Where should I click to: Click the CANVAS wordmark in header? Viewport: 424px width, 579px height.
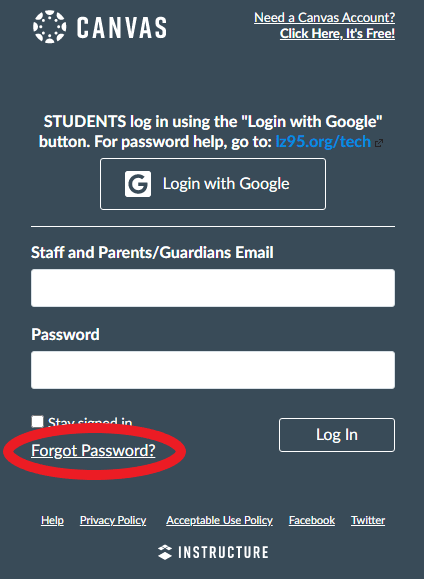click(122, 28)
